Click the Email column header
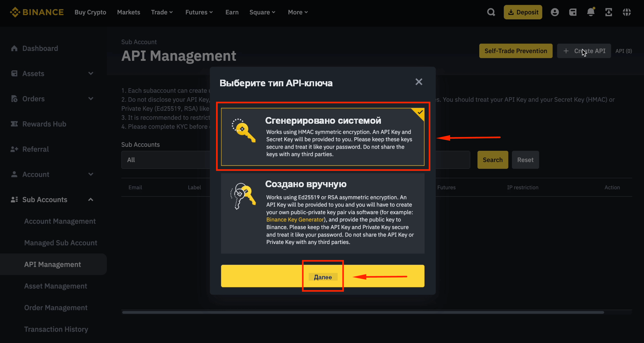The image size is (644, 343). pyautogui.click(x=135, y=187)
